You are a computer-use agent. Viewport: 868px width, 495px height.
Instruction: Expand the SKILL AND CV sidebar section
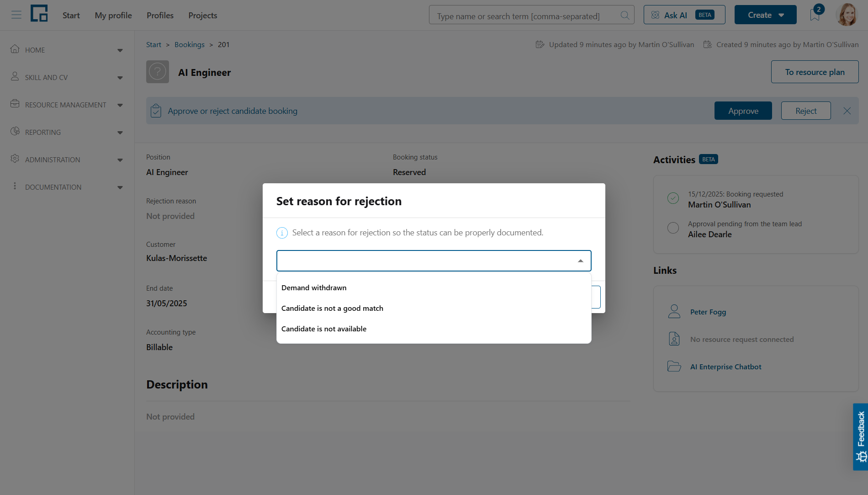pos(120,78)
